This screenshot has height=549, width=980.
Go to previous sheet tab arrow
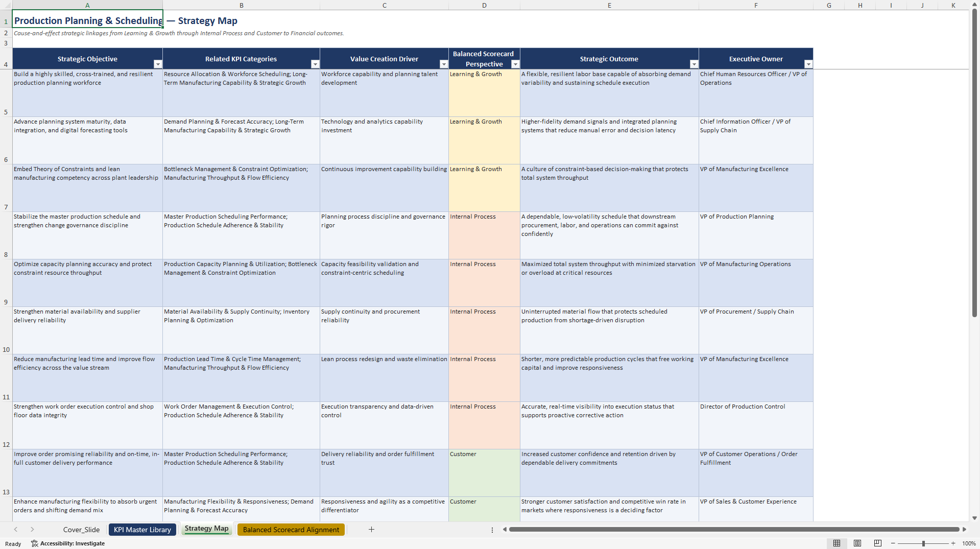16,530
